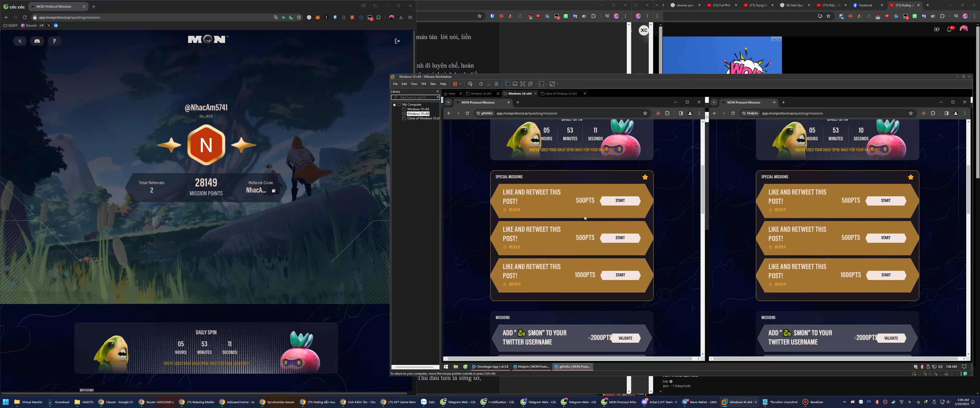Copy the referral code with the copy icon
The image size is (980, 408).
pyautogui.click(x=274, y=191)
